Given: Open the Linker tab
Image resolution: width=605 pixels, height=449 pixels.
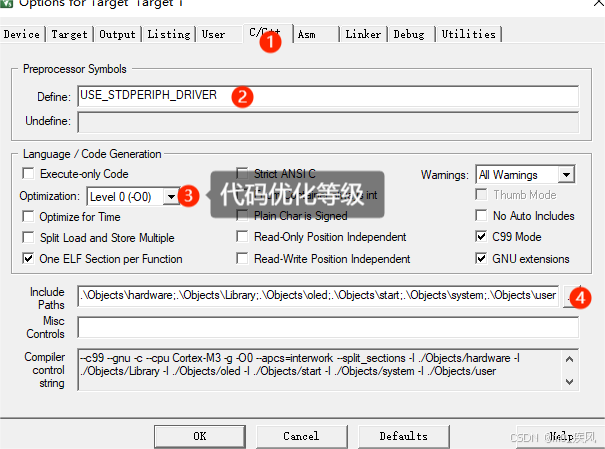Looking at the screenshot, I should coord(363,34).
